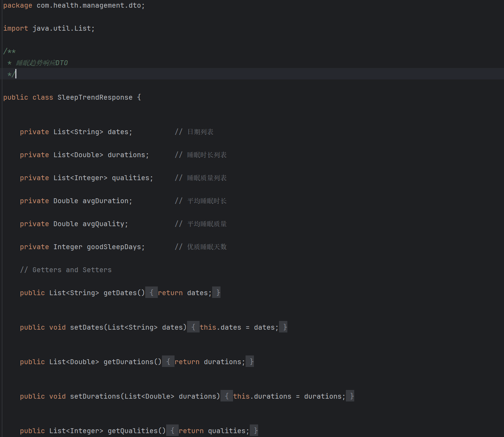This screenshot has height=437, width=504.
Task: Expand the folded opening brace of getDurations()
Action: point(168,362)
